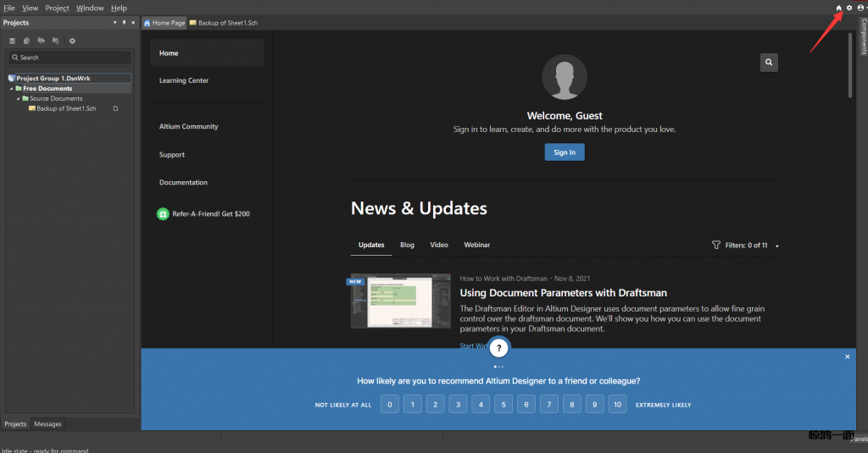Select rating 10 in the survey

click(618, 405)
